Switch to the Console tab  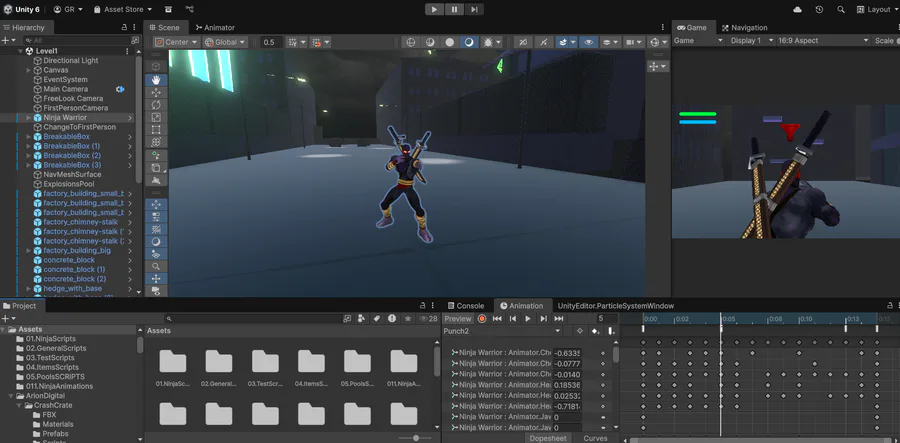(x=465, y=306)
